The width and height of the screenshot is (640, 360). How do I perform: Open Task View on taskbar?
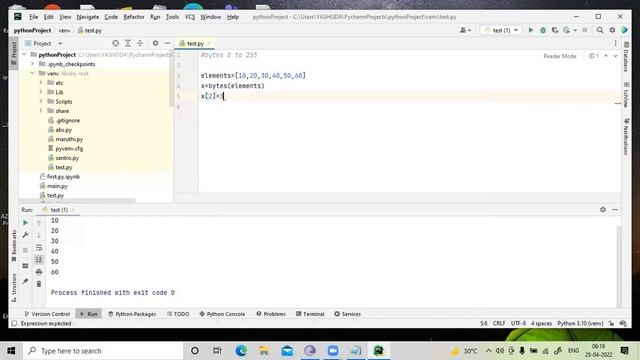click(217, 351)
